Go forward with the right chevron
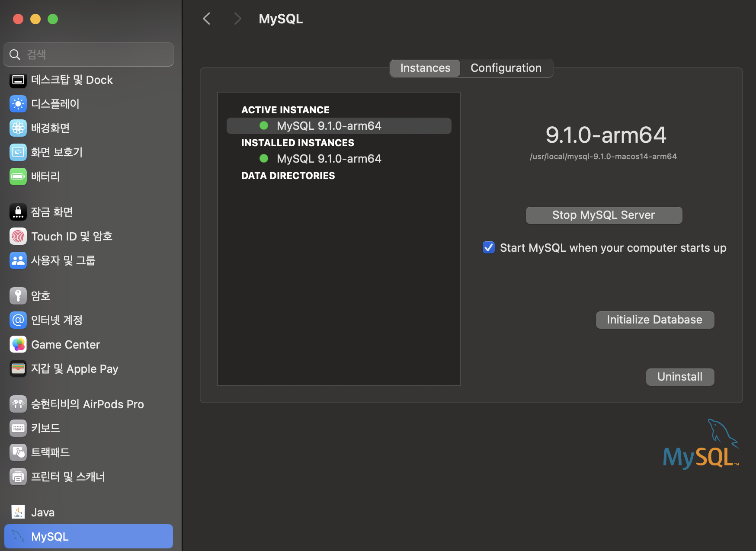This screenshot has height=551, width=756. [237, 19]
